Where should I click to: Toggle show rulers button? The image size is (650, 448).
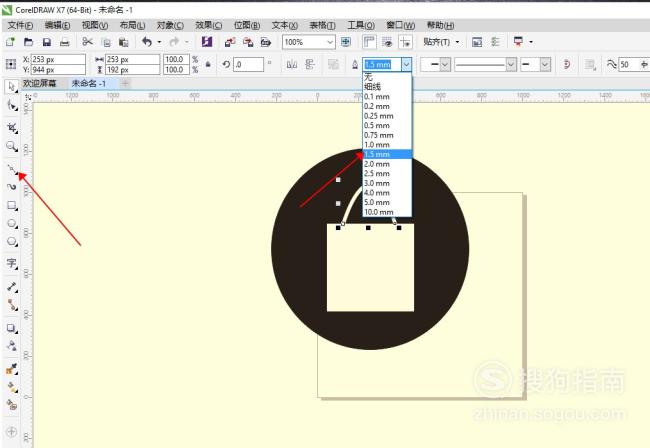click(369, 42)
